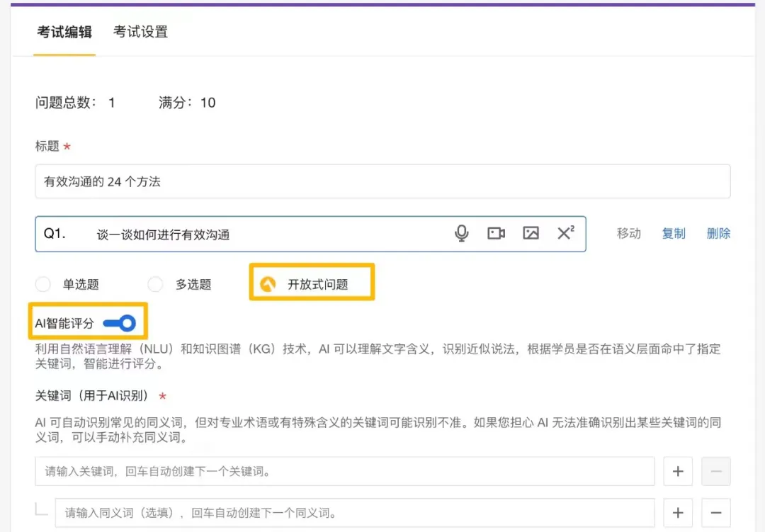Image resolution: width=765 pixels, height=532 pixels.
Task: Delete question Q1 via the 删除 link
Action: [718, 234]
